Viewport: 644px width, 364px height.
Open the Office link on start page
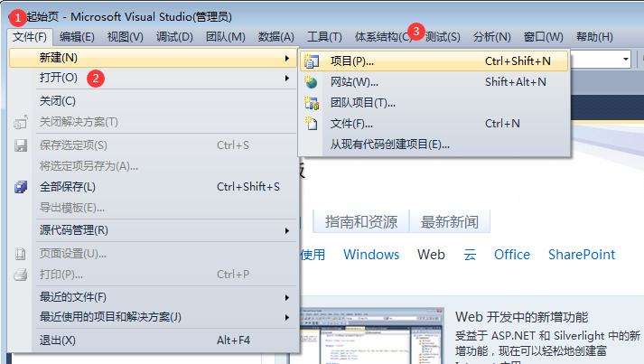[x=512, y=255]
